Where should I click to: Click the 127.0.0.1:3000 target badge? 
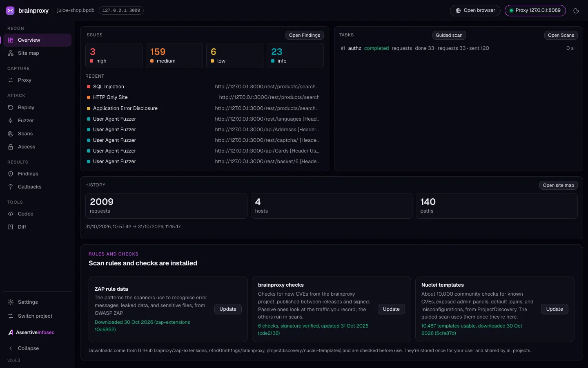coord(121,11)
